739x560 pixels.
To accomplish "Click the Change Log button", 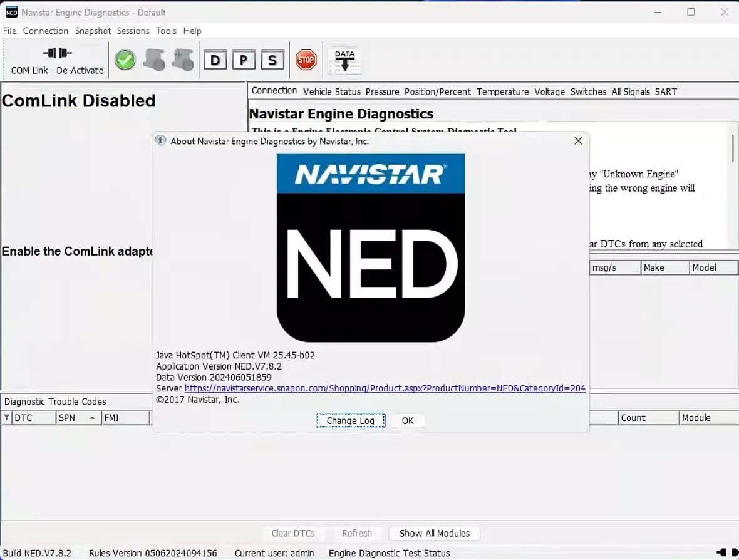I will [350, 420].
